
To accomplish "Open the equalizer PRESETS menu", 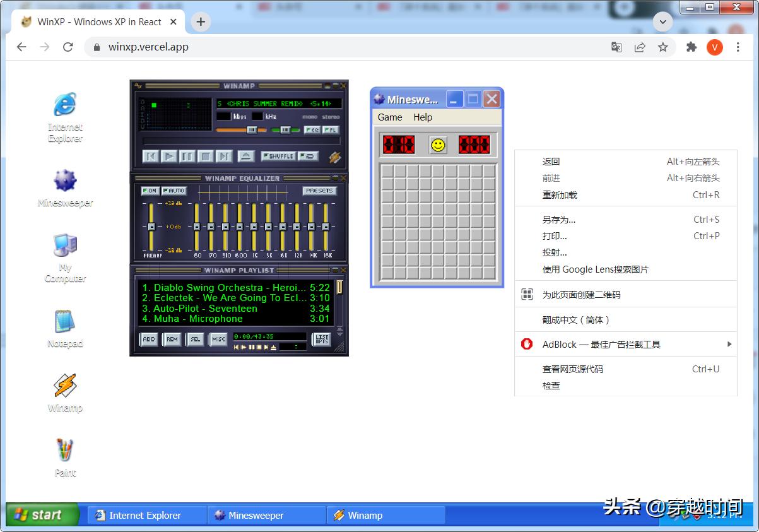I will (319, 191).
